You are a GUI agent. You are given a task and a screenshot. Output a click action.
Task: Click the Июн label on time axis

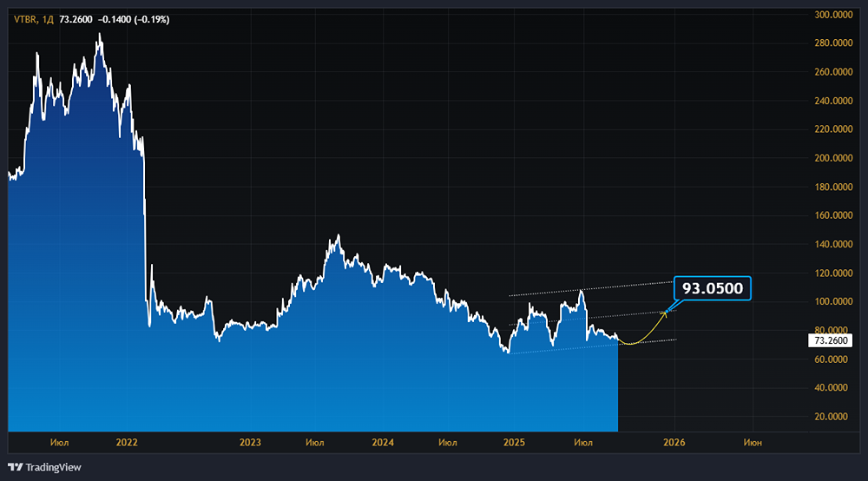[x=753, y=442]
